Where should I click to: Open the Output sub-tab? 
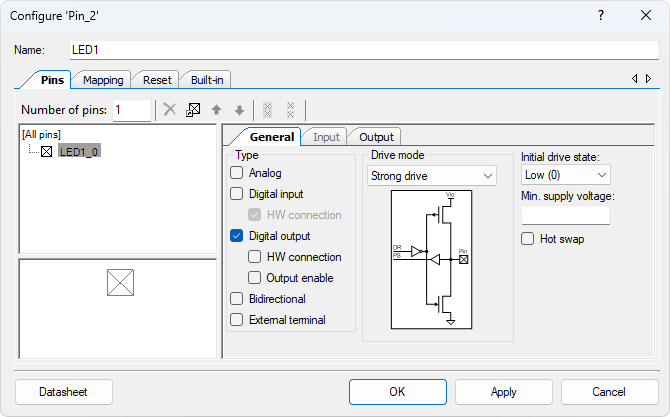(376, 137)
